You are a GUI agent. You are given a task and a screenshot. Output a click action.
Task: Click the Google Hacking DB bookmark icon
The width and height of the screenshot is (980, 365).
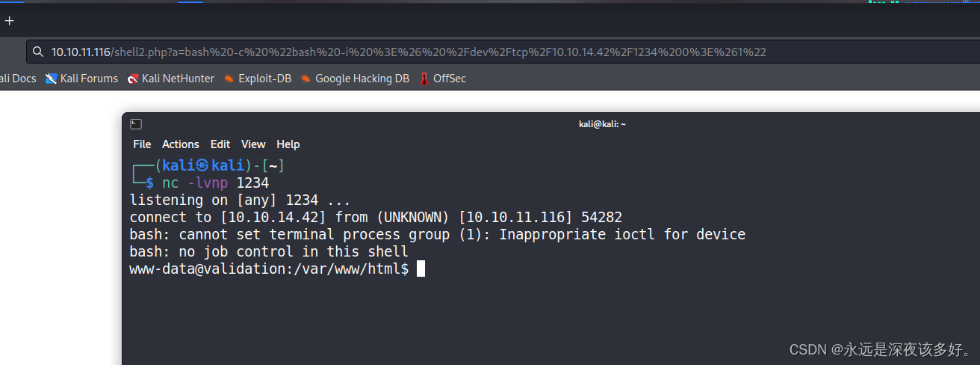[306, 79]
